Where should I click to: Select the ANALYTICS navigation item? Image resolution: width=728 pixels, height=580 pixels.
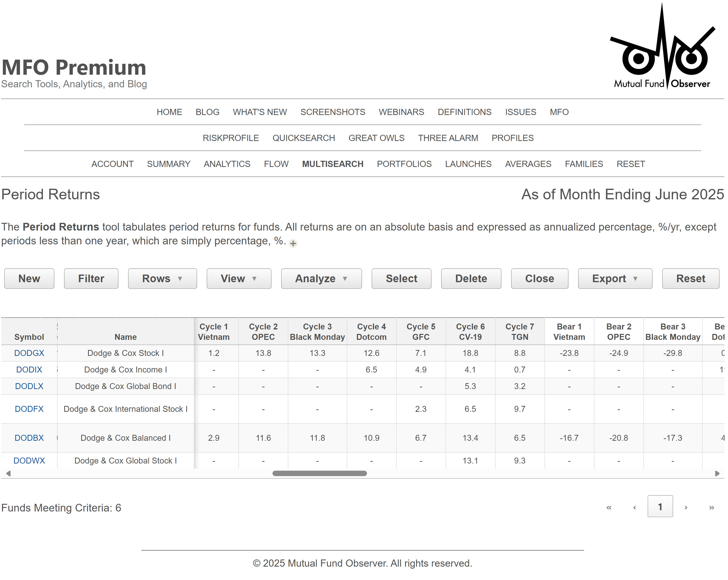click(x=227, y=164)
